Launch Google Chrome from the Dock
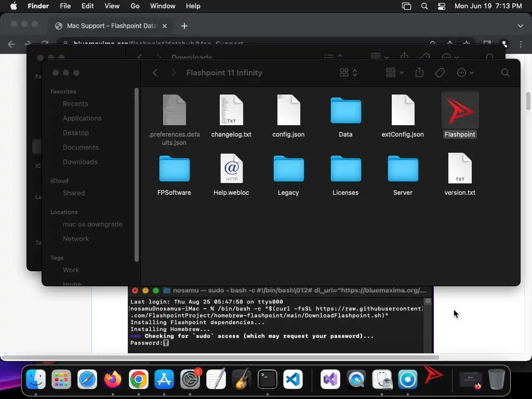The image size is (532, 399). (138, 379)
